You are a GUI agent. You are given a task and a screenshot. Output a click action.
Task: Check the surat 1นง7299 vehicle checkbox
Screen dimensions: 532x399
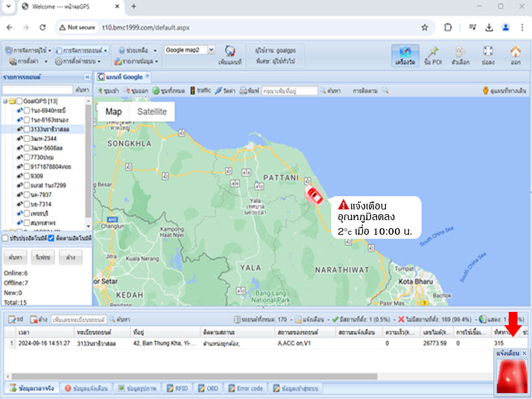click(27, 186)
